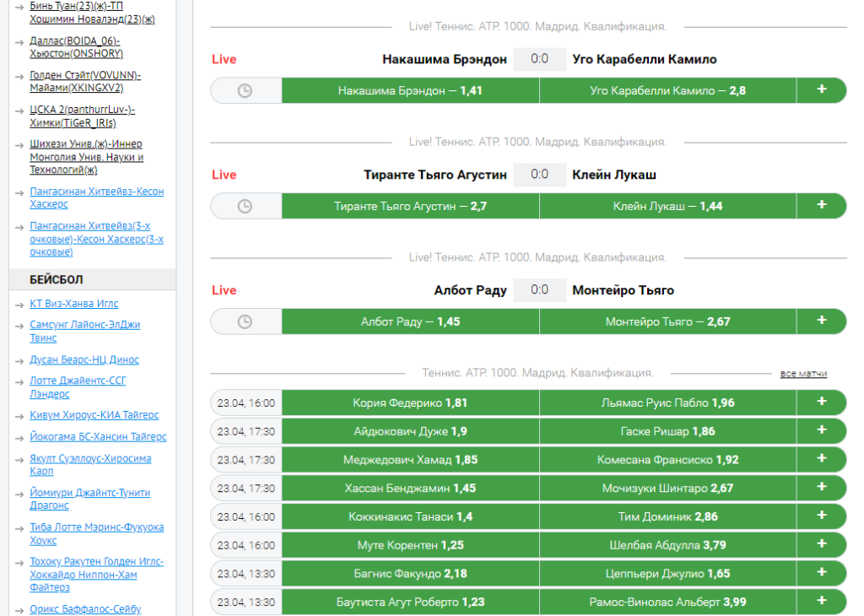Open Дусан Беарс-НЦ Динос link

point(84,359)
